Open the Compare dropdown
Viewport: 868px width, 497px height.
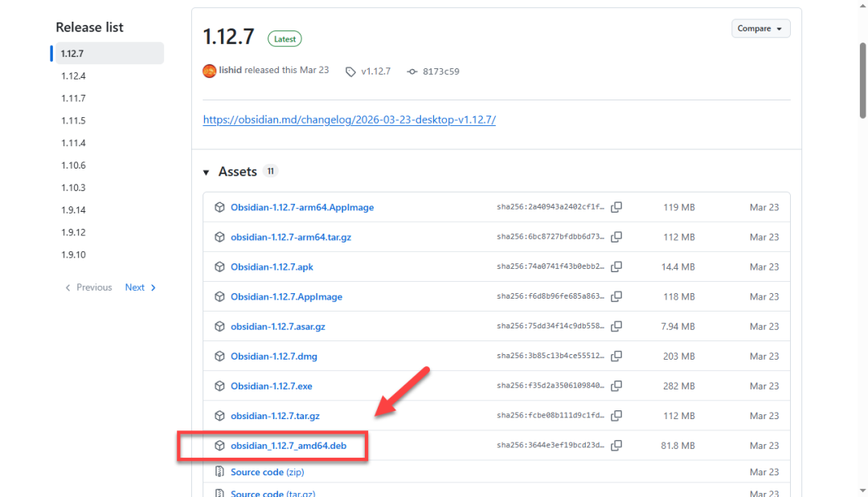pyautogui.click(x=760, y=28)
